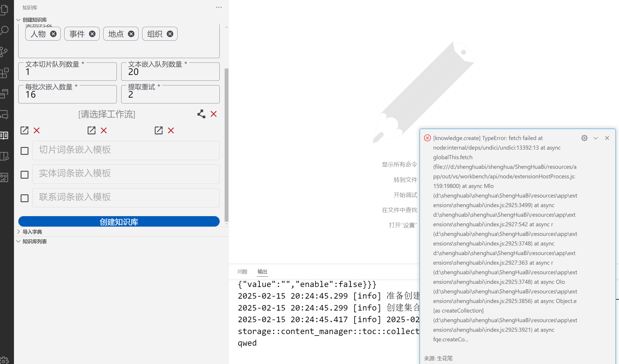The width and height of the screenshot is (619, 364).
Task: Switch to the 问题 panel tab
Action: (242, 272)
